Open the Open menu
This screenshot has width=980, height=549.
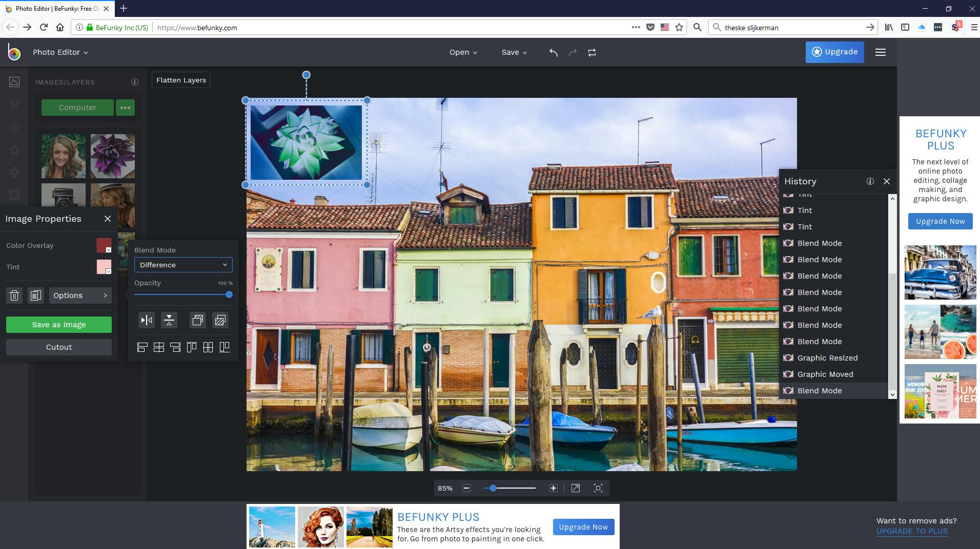tap(463, 52)
